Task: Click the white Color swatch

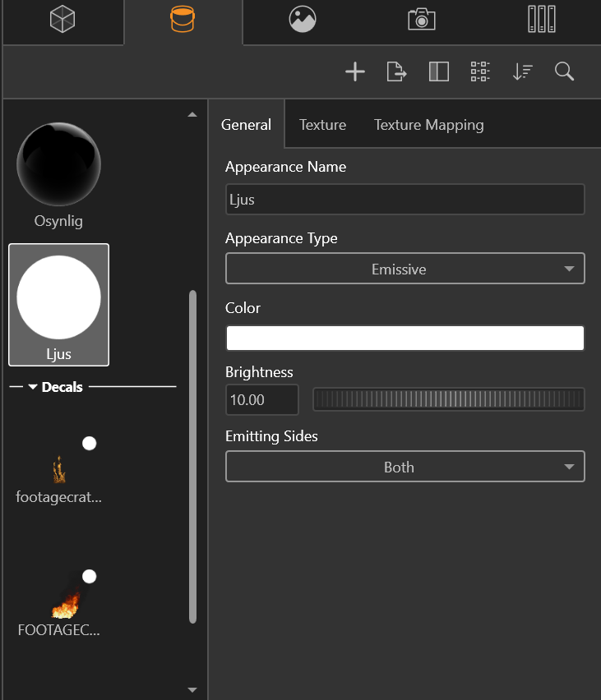Action: [405, 338]
